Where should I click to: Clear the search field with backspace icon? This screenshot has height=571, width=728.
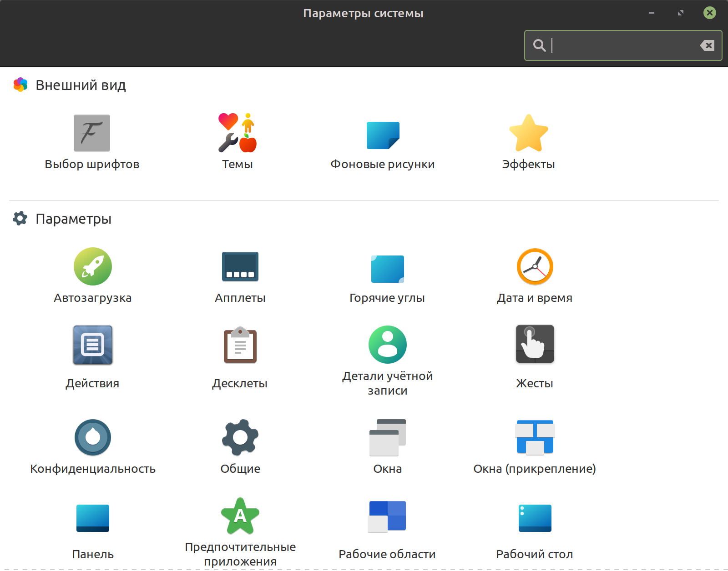pos(707,45)
